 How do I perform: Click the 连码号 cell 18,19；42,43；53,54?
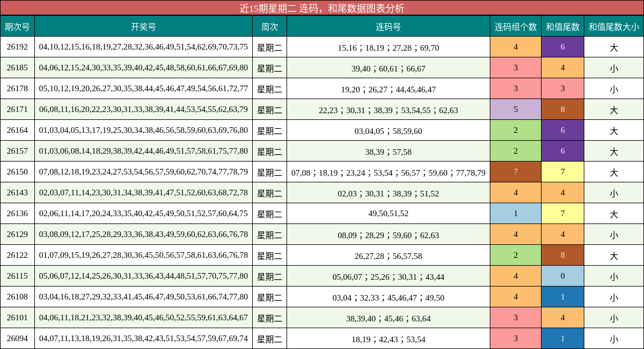pos(388,339)
